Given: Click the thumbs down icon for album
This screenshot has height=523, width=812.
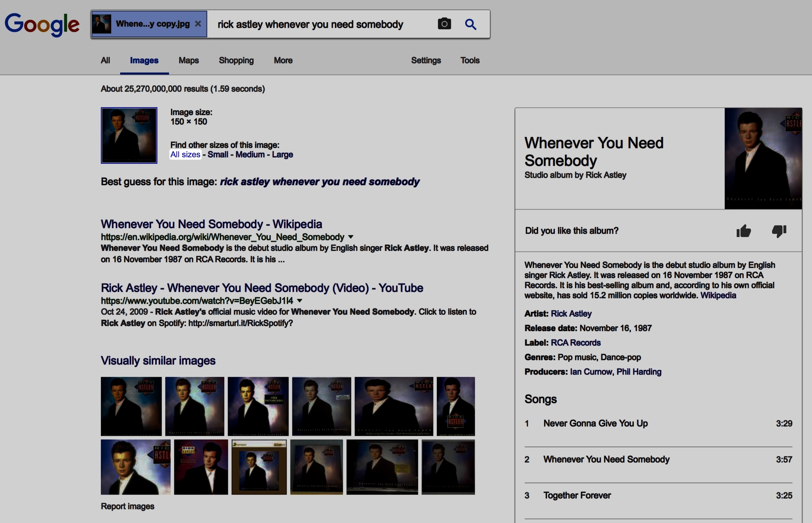Looking at the screenshot, I should point(779,231).
